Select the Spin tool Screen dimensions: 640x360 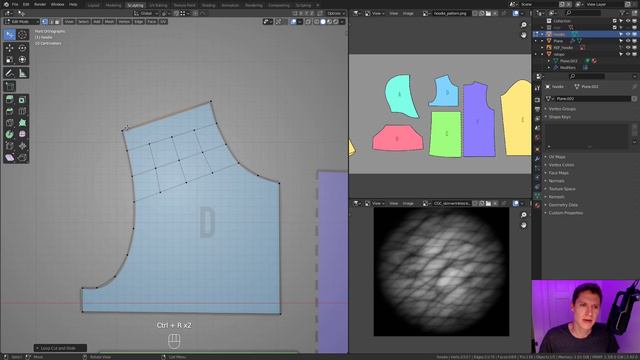(9, 134)
